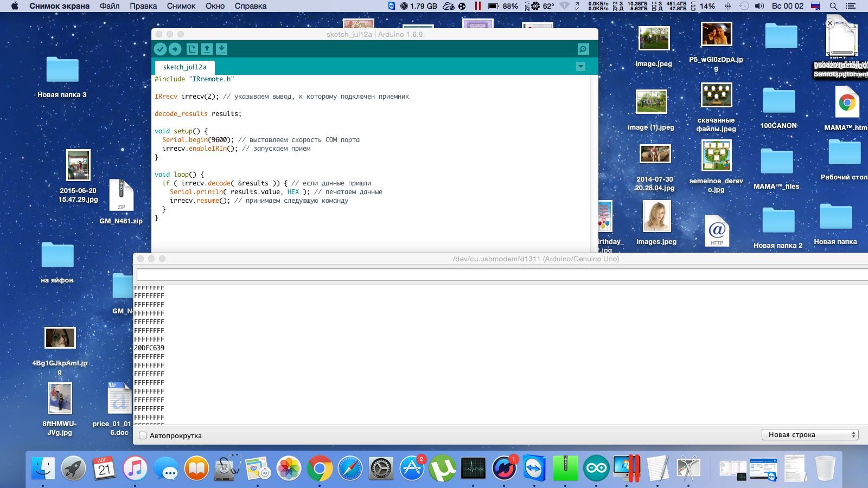Image resolution: width=868 pixels, height=488 pixels.
Task: Open iBooks from the Dock
Action: (x=196, y=468)
